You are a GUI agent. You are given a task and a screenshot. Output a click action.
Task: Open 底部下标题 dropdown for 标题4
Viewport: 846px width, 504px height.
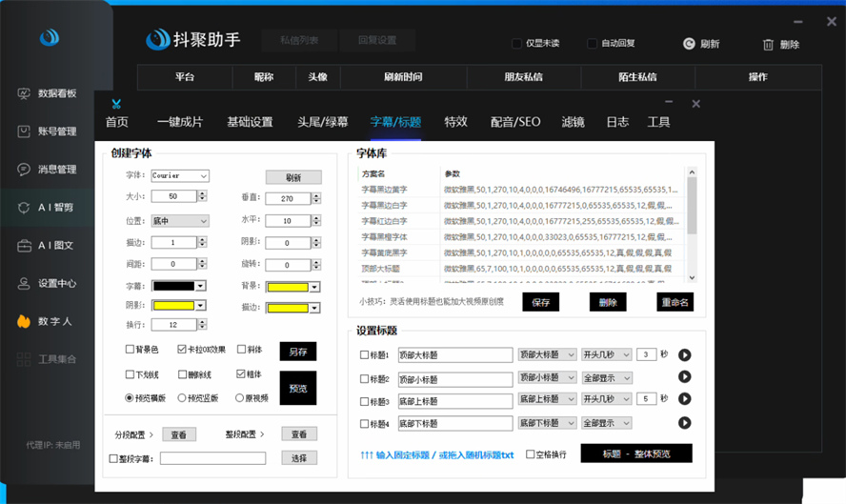pyautogui.click(x=547, y=423)
